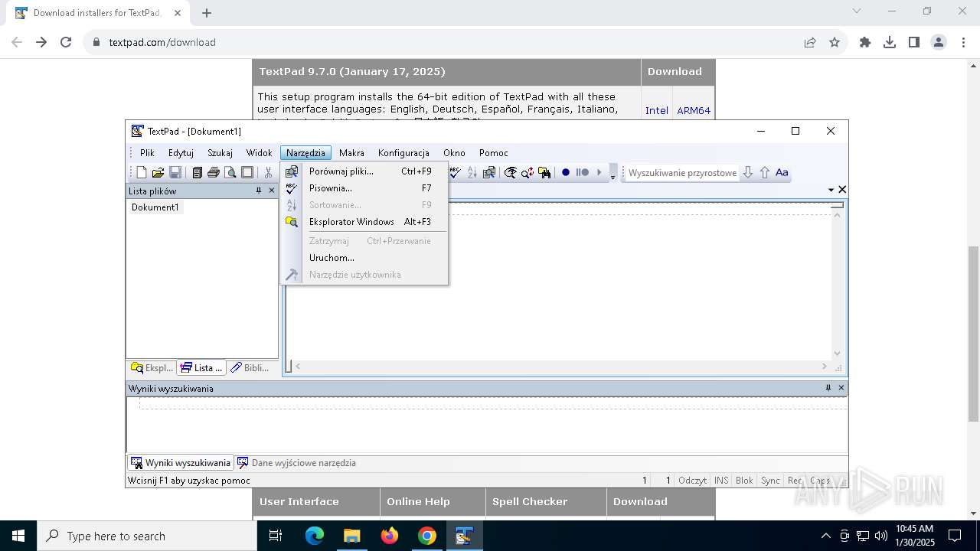Switch to the Bibli... library tab
The width and height of the screenshot is (980, 551).
[250, 368]
